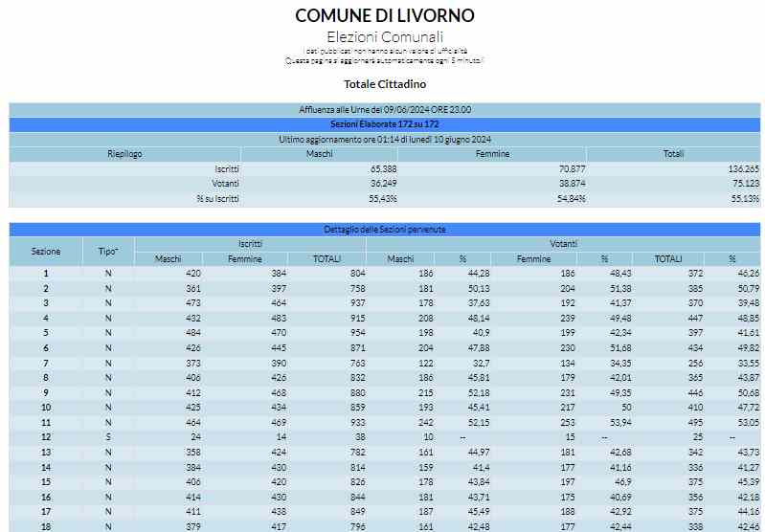Select section number 12 in the Sezione column
The width and height of the screenshot is (765, 532).
click(x=46, y=436)
